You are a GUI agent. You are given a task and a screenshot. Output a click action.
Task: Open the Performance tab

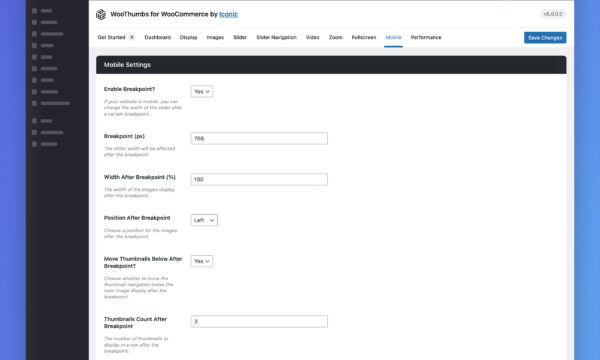(426, 37)
